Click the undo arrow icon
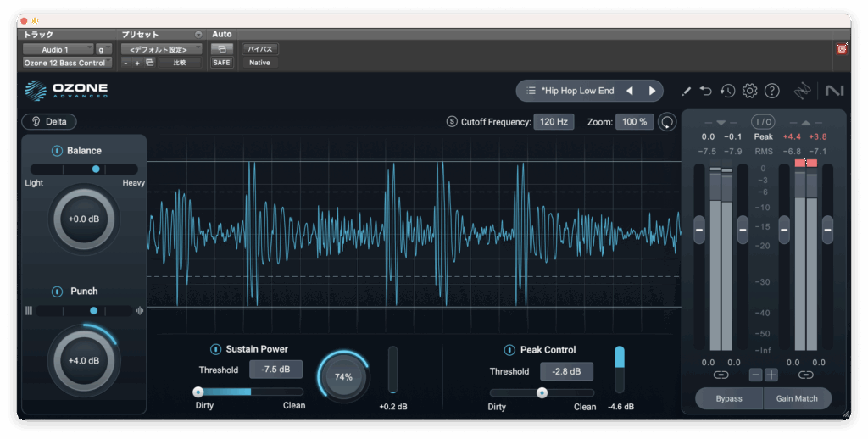This screenshot has height=439, width=868. (706, 91)
